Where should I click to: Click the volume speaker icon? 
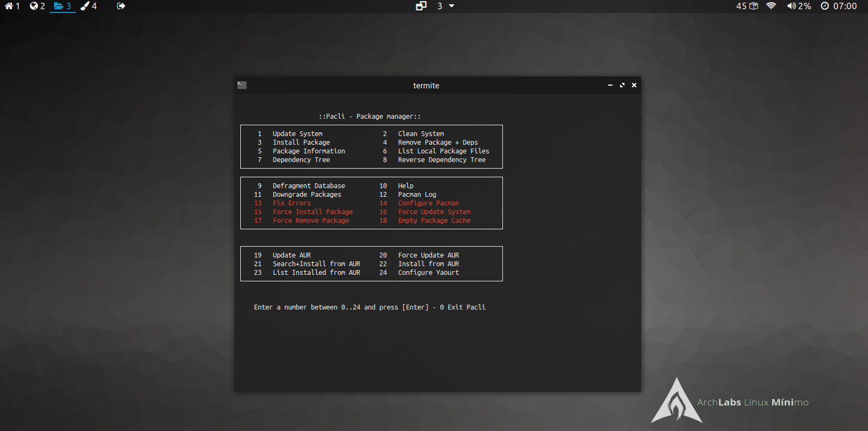coord(792,6)
